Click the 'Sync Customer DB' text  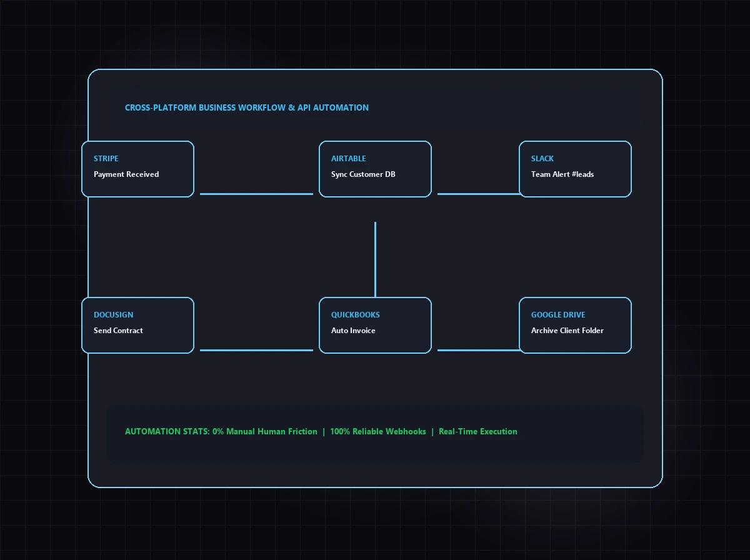pos(363,174)
